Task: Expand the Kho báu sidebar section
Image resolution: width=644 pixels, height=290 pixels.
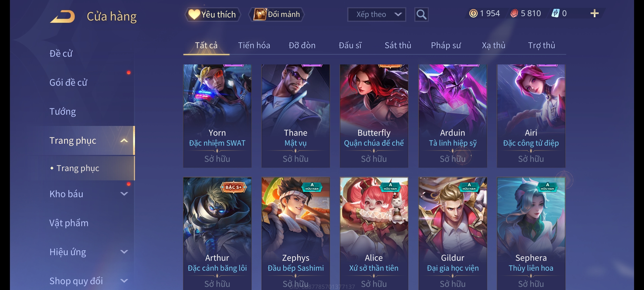Action: (124, 194)
